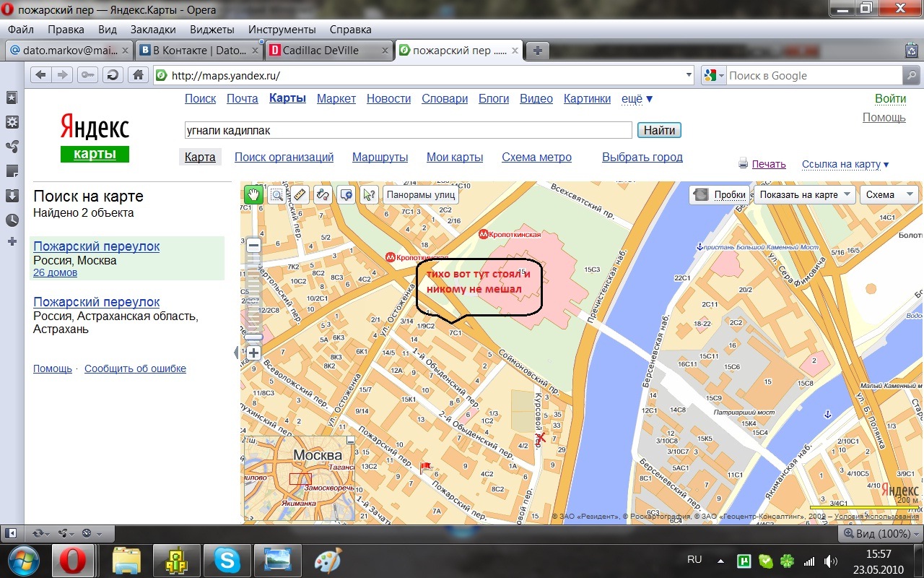This screenshot has height=578, width=924.
Task: Go to the Home page button
Action: click(138, 75)
